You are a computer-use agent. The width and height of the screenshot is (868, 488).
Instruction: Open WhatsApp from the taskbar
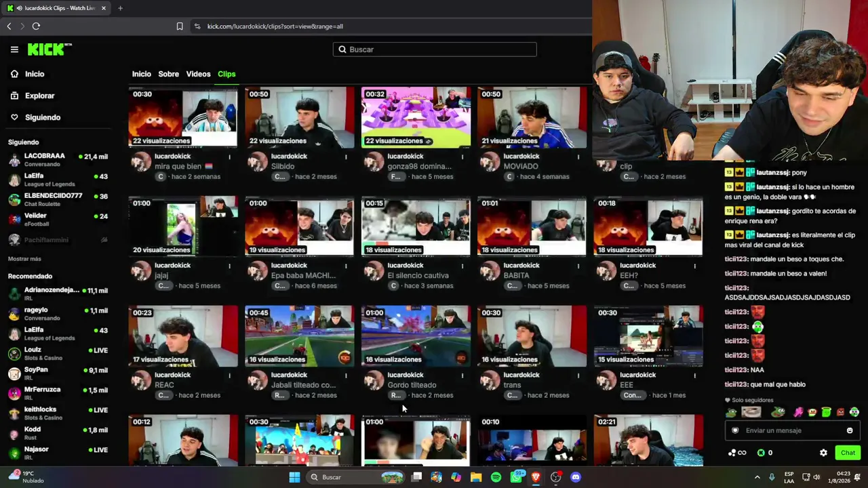[517, 477]
